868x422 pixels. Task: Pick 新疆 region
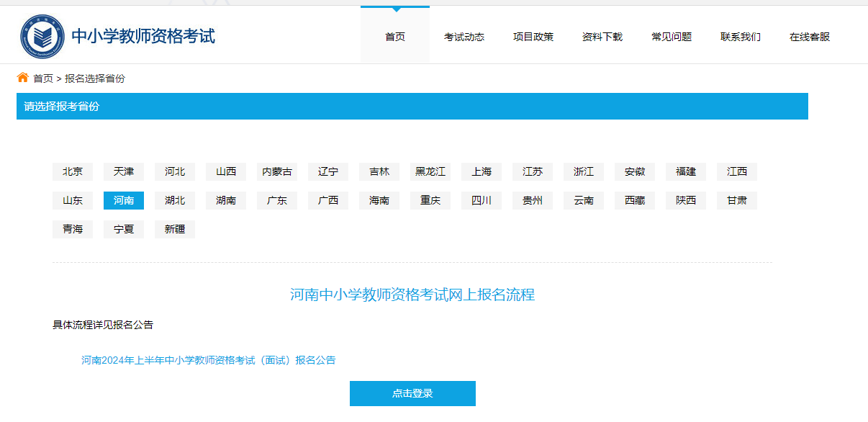click(175, 229)
